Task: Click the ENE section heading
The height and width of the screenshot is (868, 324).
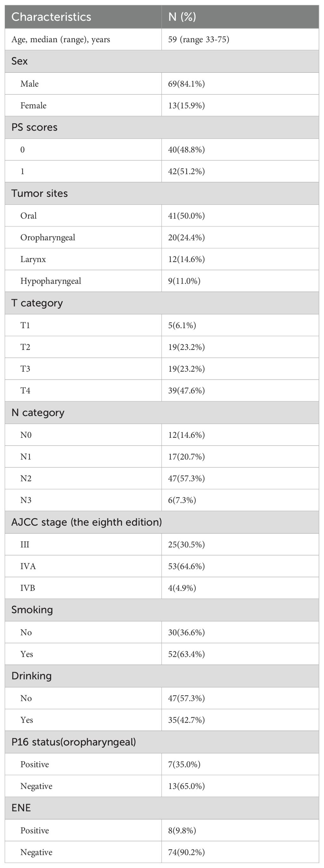Action: [x=21, y=808]
